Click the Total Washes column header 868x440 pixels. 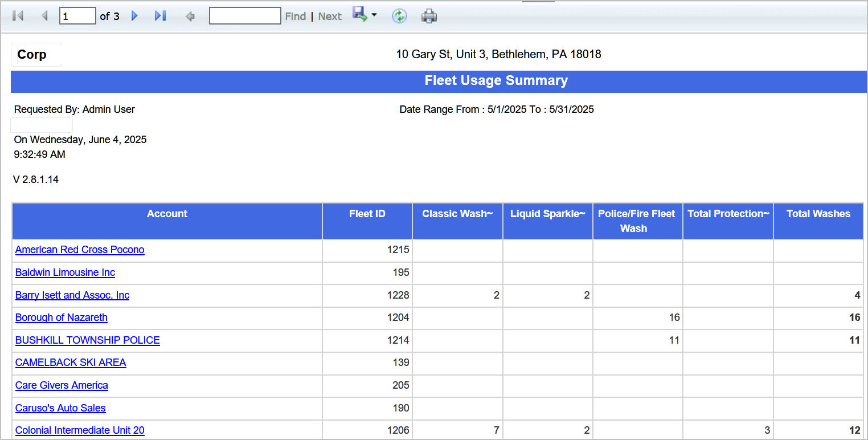click(x=818, y=221)
